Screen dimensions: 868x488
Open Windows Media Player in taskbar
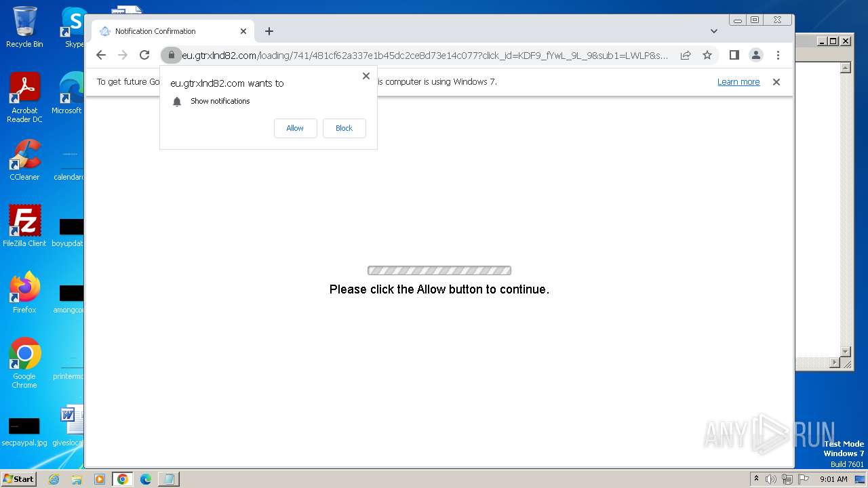(x=99, y=479)
